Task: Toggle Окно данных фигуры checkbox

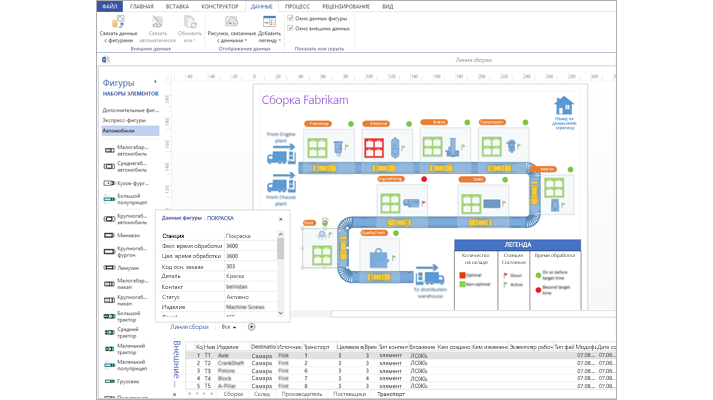Action: point(290,18)
